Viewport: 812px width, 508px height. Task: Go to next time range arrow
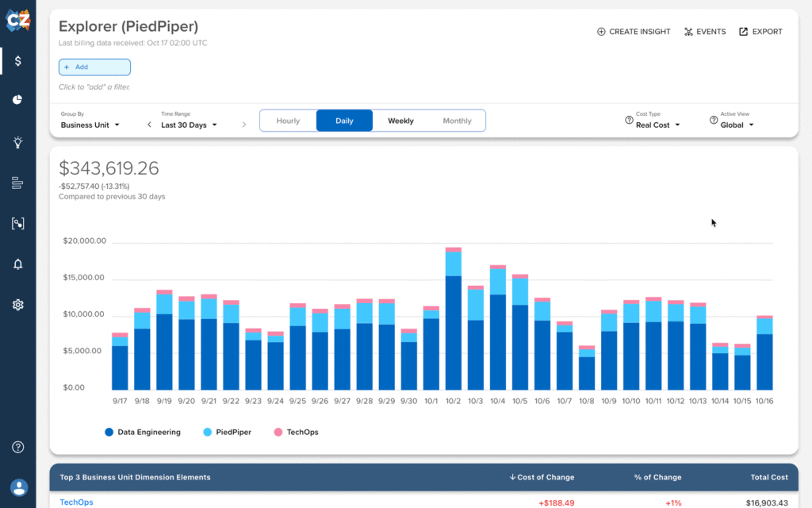click(244, 125)
